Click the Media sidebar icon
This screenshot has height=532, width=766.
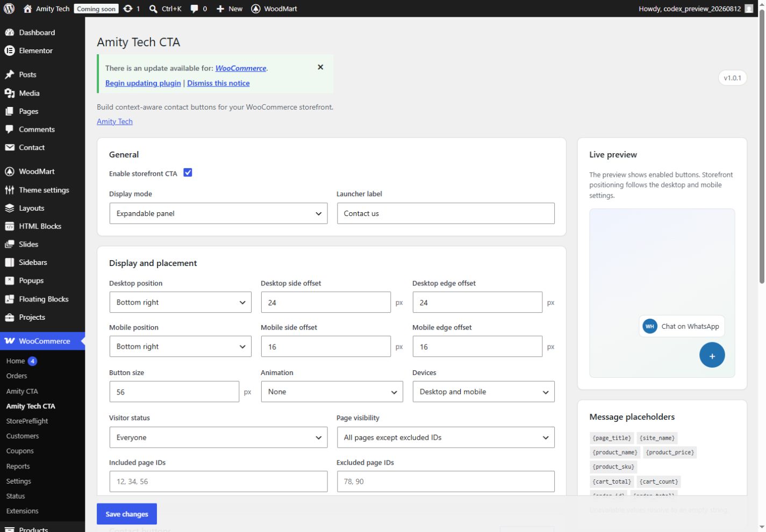10,93
